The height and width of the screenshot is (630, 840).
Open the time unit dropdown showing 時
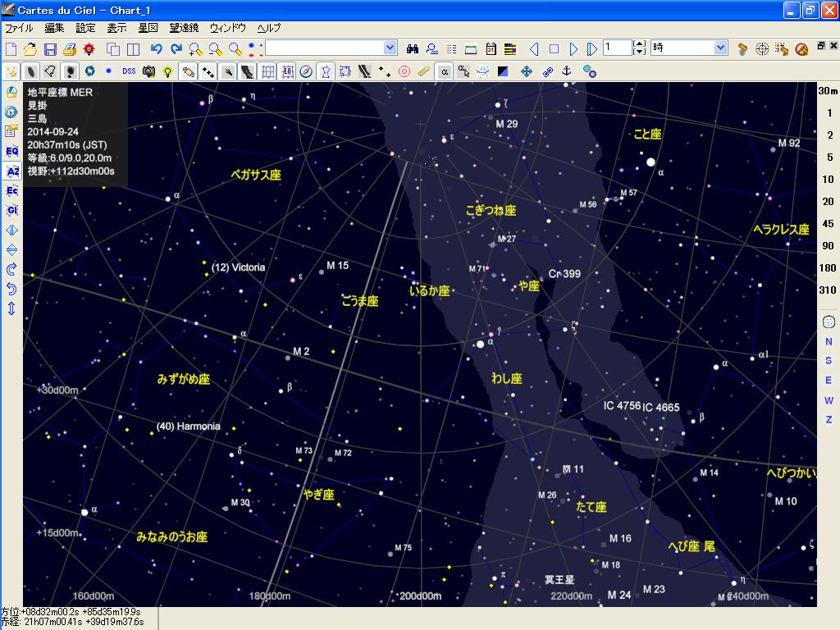(x=720, y=48)
